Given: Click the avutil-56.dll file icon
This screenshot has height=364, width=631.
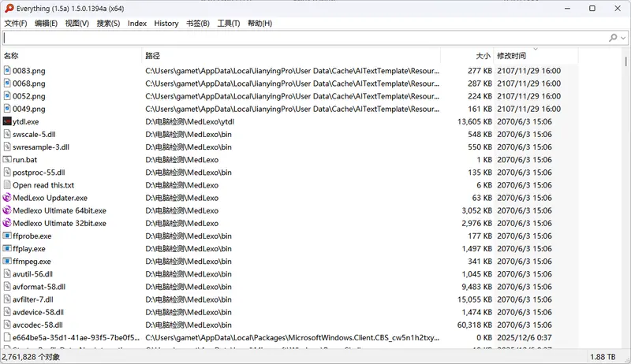Looking at the screenshot, I should (7, 274).
